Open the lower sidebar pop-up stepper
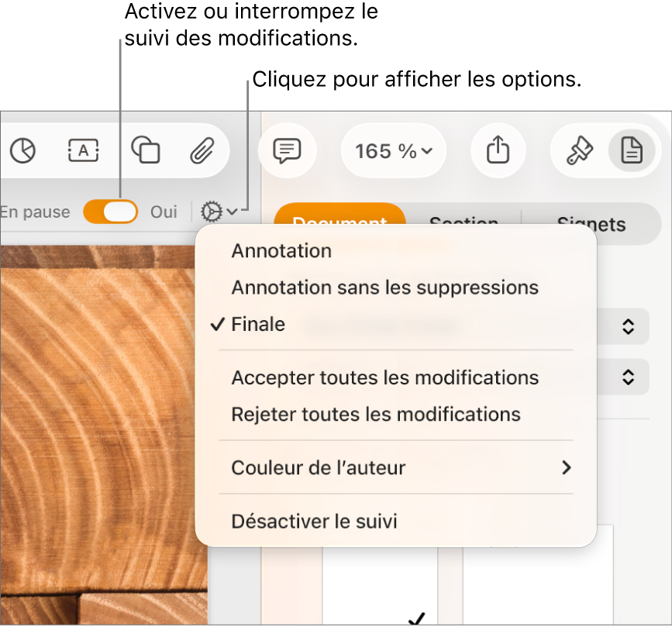 click(x=628, y=377)
